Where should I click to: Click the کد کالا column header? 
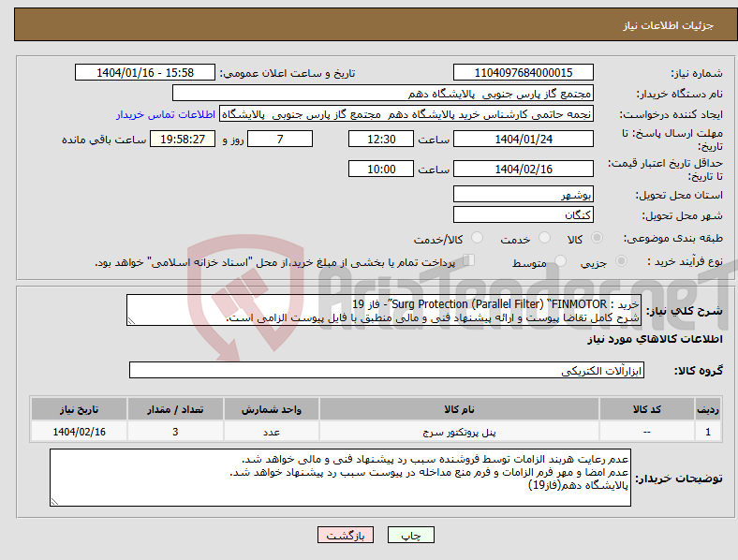[647, 409]
